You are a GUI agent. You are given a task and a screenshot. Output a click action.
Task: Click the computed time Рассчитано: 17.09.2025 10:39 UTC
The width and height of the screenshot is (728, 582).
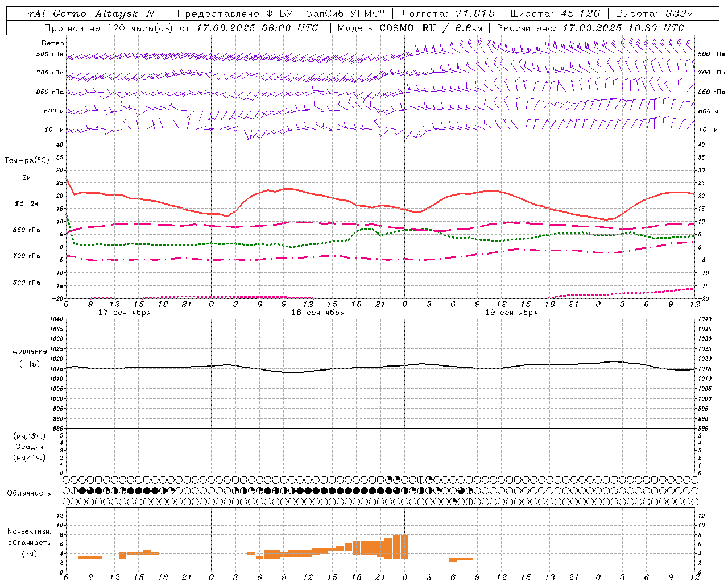(x=590, y=28)
